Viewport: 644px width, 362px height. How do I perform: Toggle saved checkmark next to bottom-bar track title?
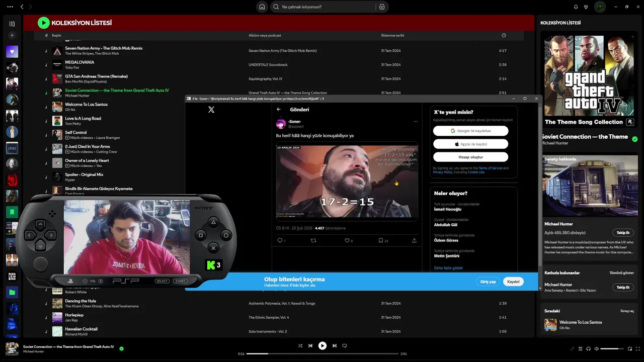pyautogui.click(x=121, y=348)
